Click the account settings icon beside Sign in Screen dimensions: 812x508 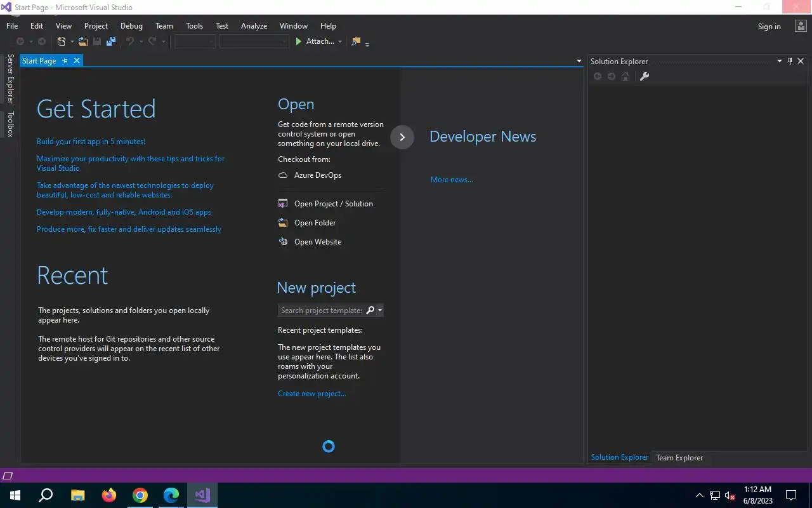[799, 26]
